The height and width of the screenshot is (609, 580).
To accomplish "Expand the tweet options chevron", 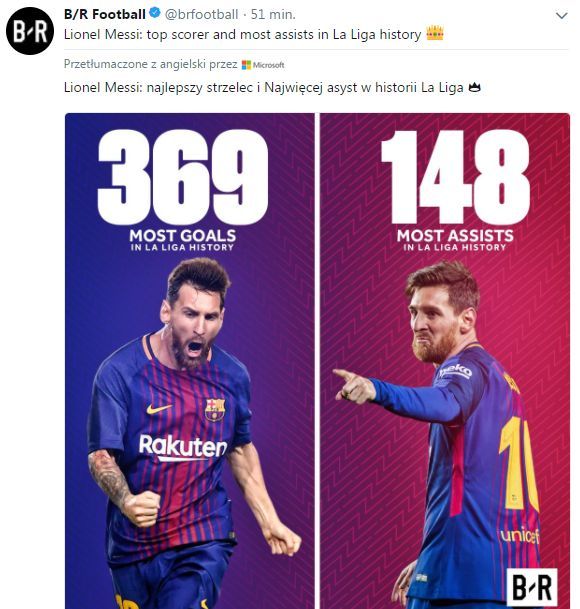I will click(562, 16).
